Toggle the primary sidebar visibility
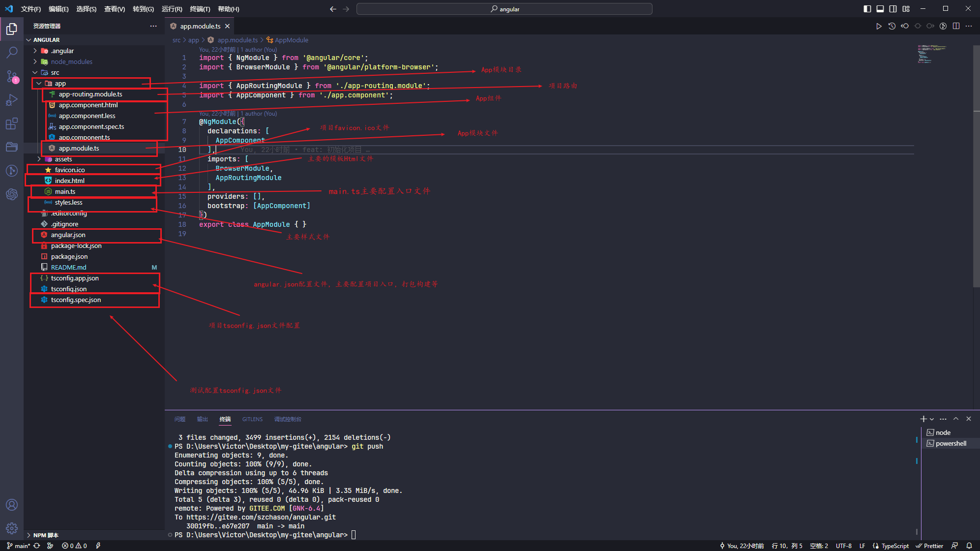The width and height of the screenshot is (980, 551). point(867,9)
